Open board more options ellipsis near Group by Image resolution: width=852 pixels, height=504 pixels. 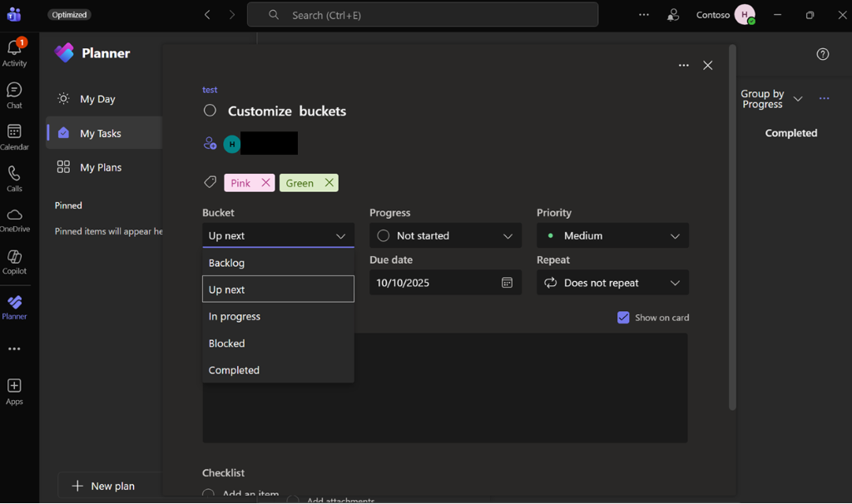pyautogui.click(x=824, y=98)
